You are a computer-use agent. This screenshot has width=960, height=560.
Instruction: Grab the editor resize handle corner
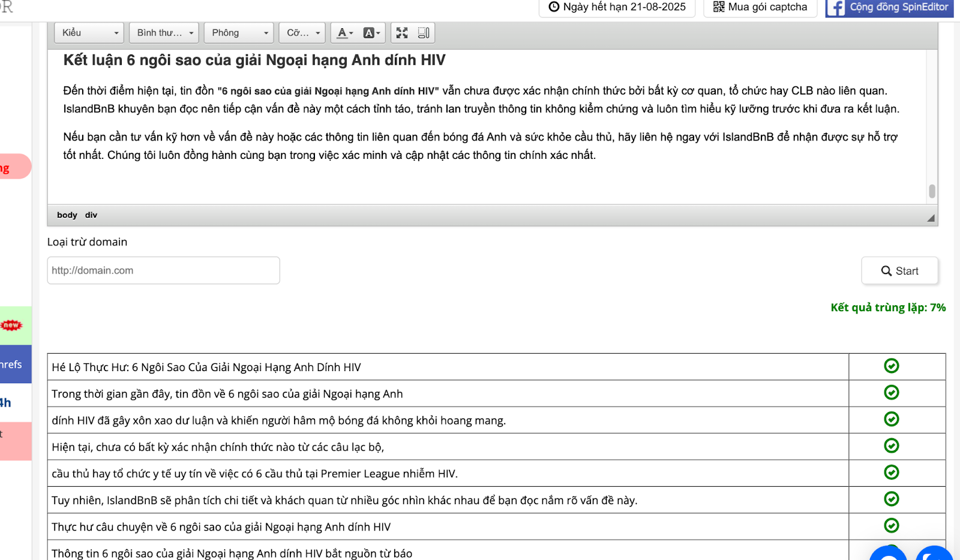(x=931, y=218)
